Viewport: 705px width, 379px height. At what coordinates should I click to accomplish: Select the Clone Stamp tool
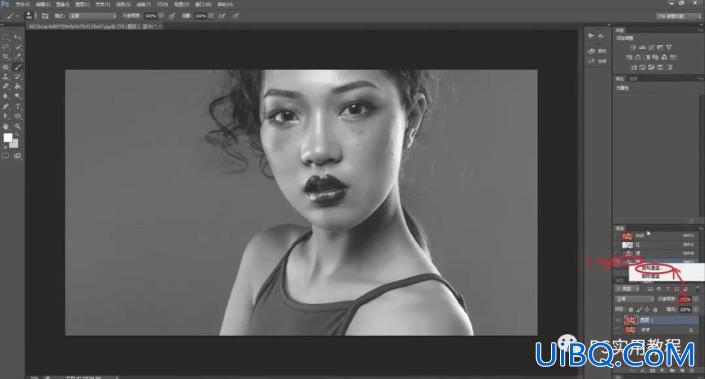(5, 76)
